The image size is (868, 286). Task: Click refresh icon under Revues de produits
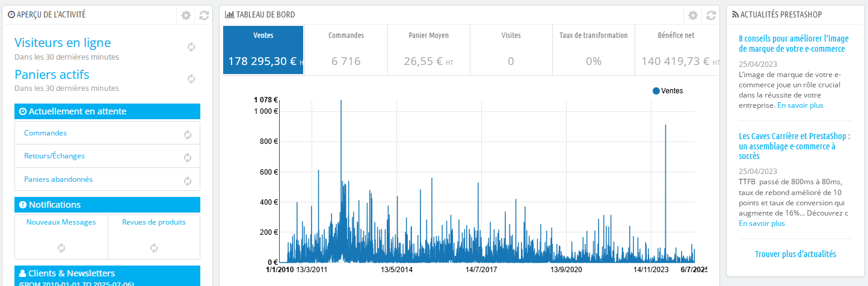click(154, 248)
